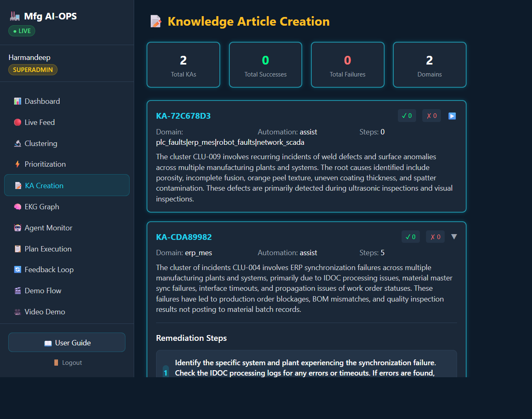532x419 pixels.
Task: Click the Knowledge Article Creation title
Action: (249, 22)
